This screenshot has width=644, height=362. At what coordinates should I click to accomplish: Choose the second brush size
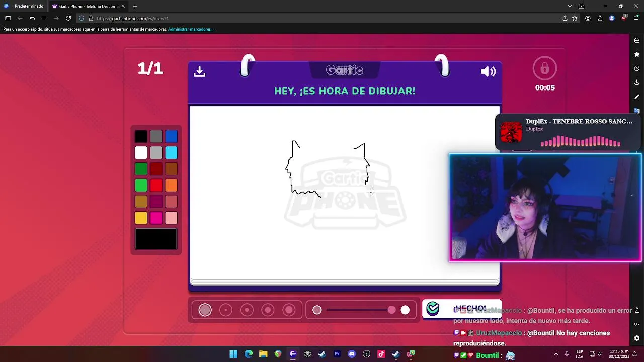(x=226, y=310)
